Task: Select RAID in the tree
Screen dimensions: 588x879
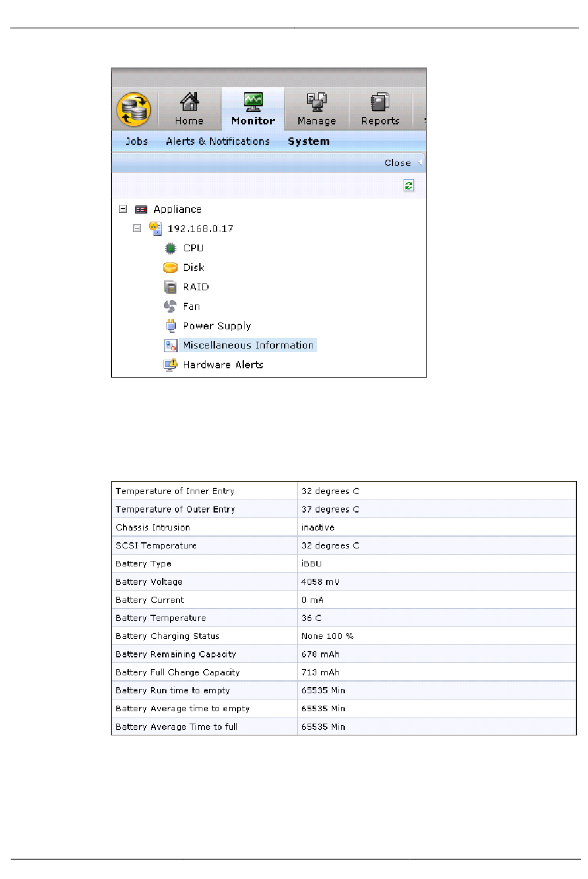Action: (196, 287)
